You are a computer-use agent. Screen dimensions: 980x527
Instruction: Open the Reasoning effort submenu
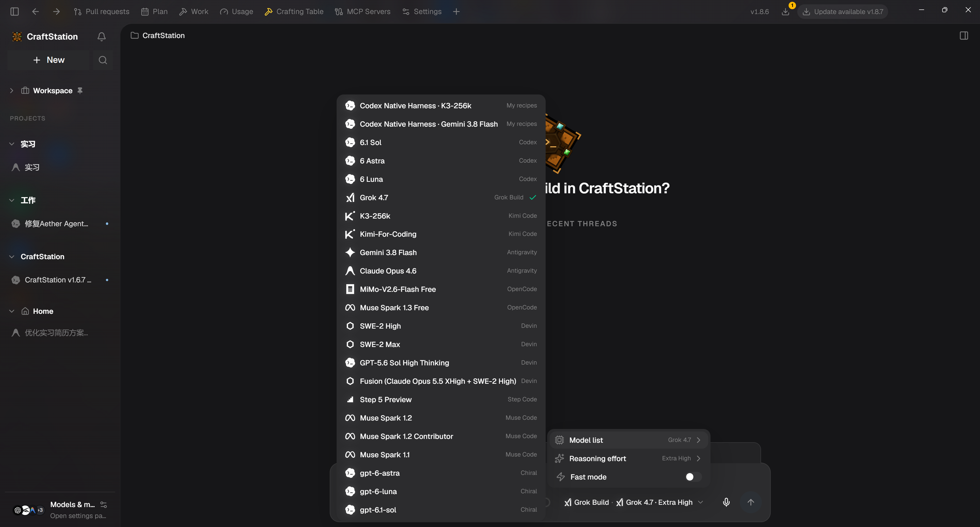(629, 458)
